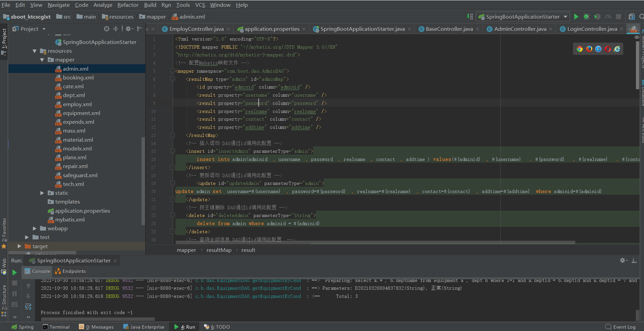The height and width of the screenshot is (331, 644).
Task: Hide the Project panel with the arrow icon
Action: pos(139,29)
